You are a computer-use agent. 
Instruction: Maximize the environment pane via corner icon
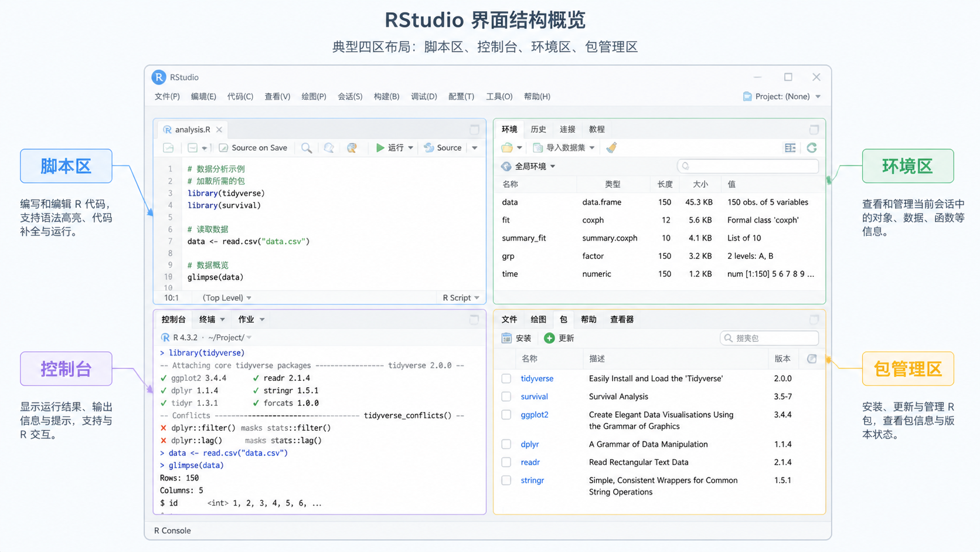pos(814,130)
